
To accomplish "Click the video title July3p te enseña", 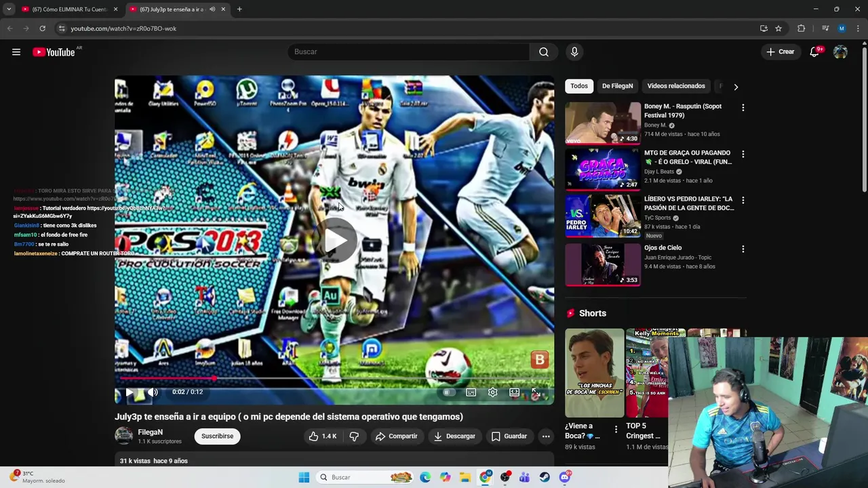I will click(x=289, y=417).
